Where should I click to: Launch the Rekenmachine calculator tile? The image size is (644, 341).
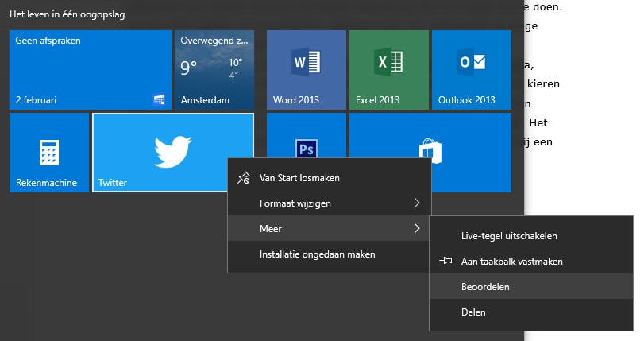[x=49, y=153]
